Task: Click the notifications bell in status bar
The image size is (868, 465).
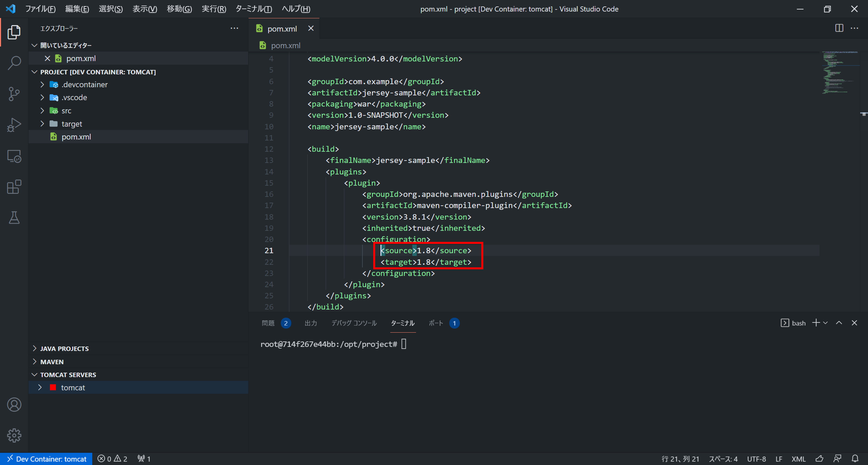Action: 855,459
